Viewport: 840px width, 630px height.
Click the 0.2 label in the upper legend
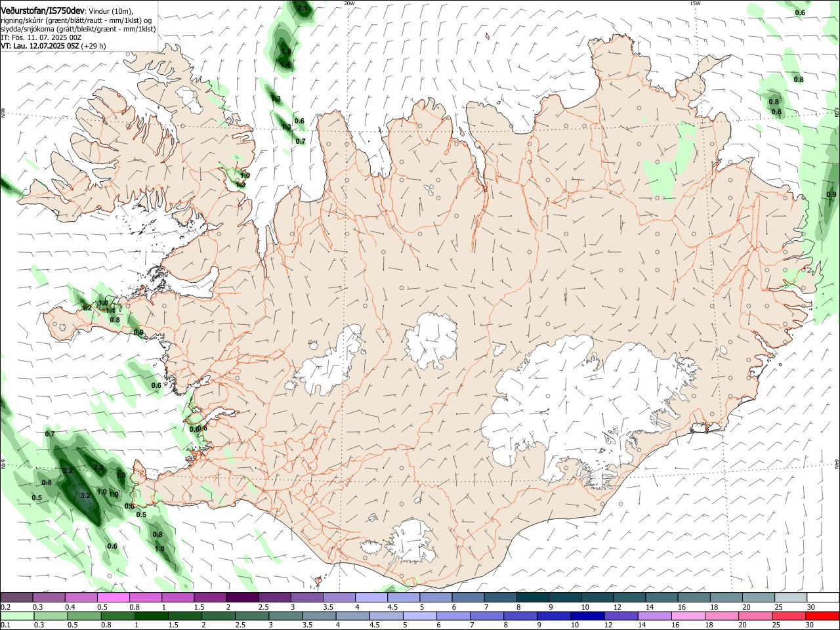pyautogui.click(x=6, y=607)
